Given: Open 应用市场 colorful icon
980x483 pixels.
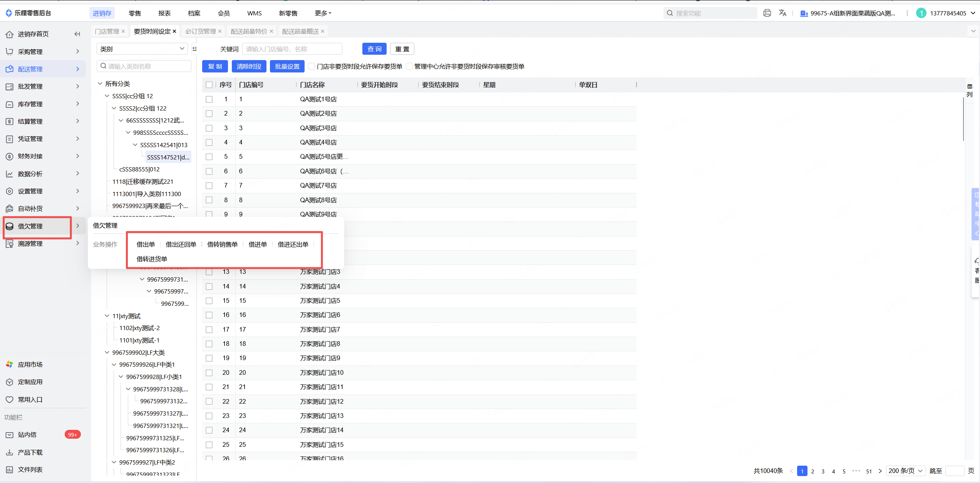Looking at the screenshot, I should [10, 364].
